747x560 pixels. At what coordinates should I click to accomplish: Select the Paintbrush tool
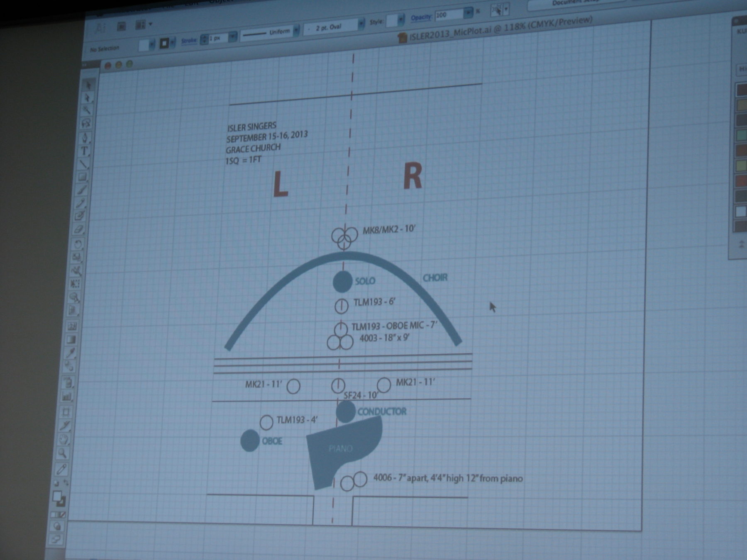pos(82,190)
